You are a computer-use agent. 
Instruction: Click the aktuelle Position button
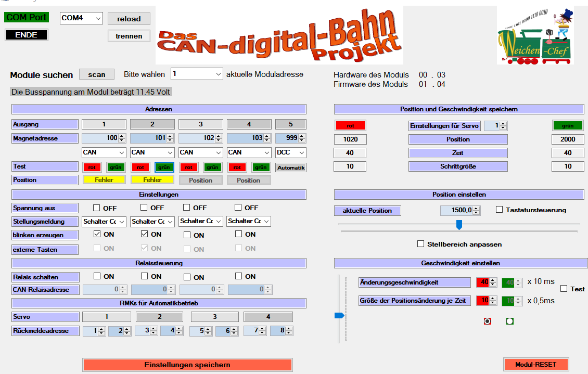(367, 211)
